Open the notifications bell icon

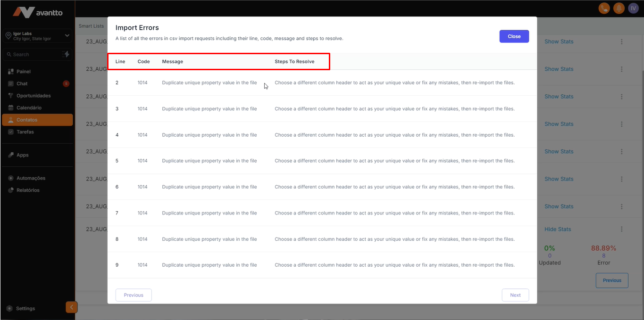point(619,8)
